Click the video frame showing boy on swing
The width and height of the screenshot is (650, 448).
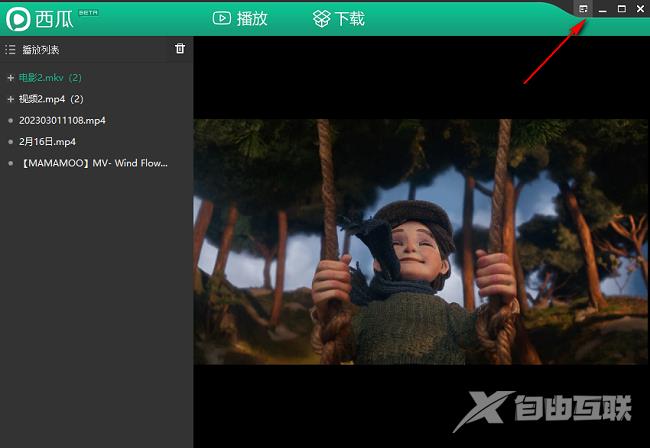421,241
